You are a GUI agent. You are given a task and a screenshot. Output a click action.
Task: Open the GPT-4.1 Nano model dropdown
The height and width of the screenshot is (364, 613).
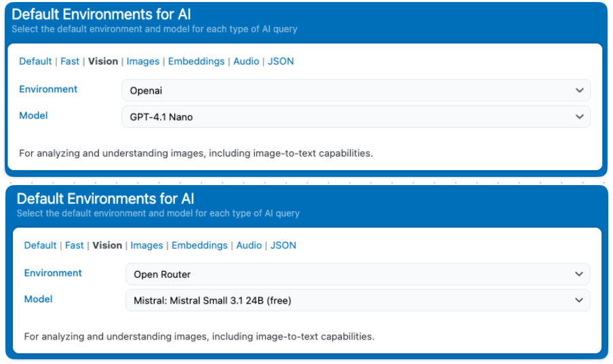[355, 117]
